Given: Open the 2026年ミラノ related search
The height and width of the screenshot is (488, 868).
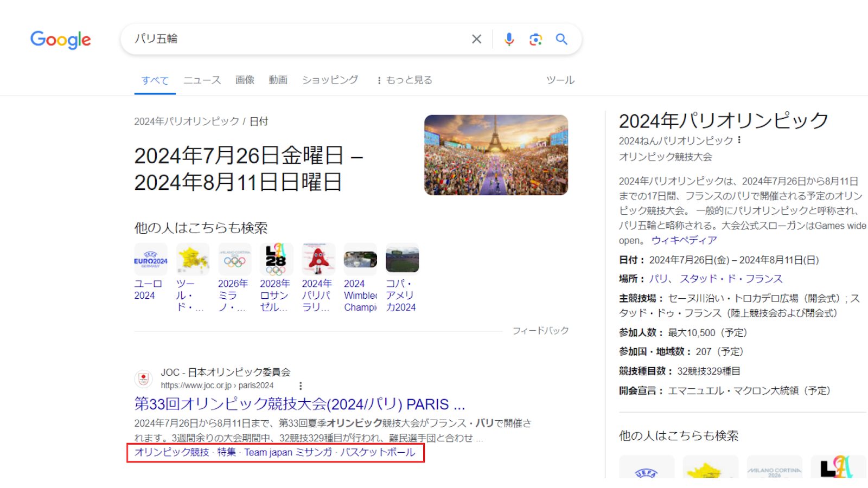Looking at the screenshot, I should point(234,278).
